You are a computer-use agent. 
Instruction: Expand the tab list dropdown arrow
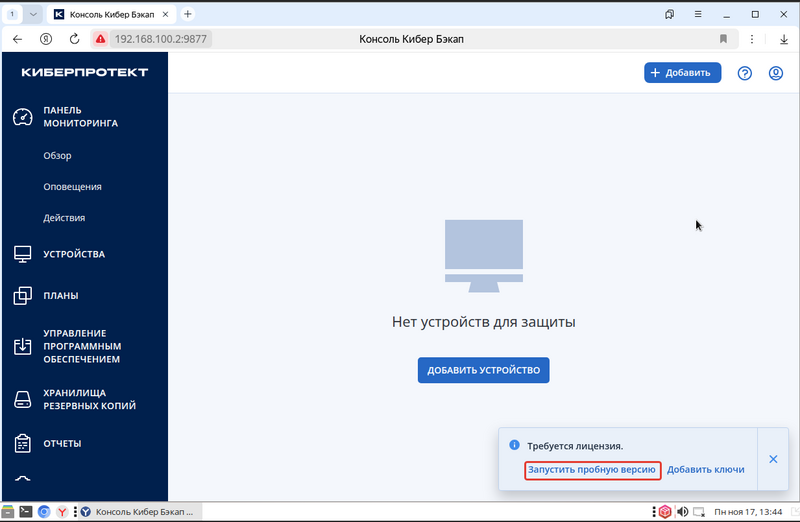(33, 14)
